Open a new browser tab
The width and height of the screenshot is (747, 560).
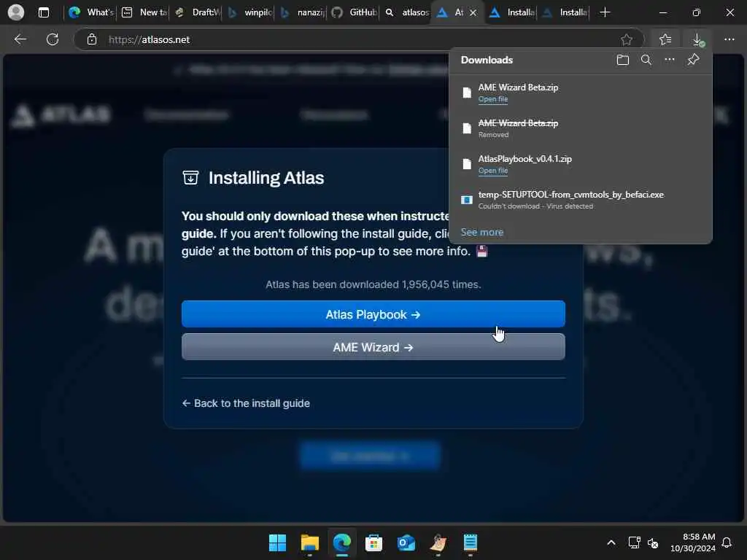click(605, 12)
